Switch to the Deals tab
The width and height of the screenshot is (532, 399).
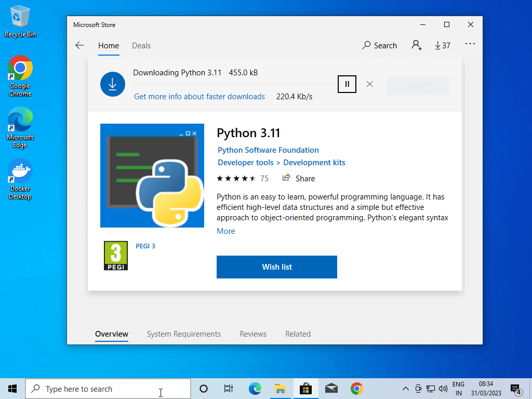(x=141, y=46)
